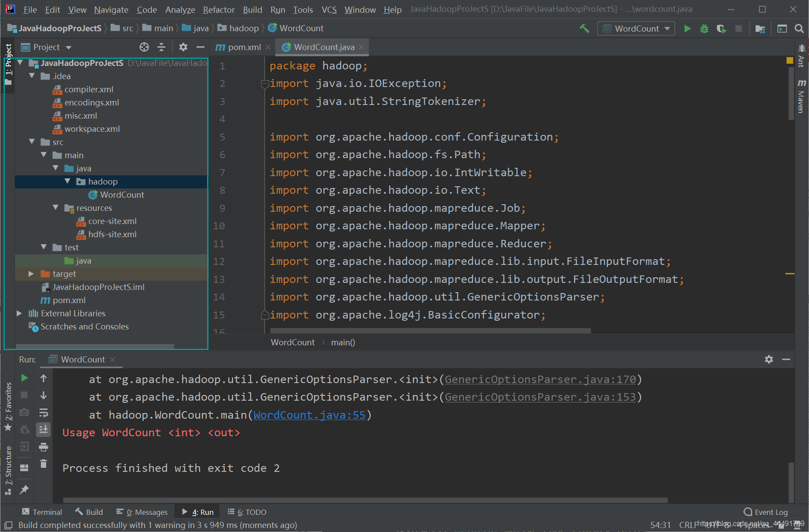Pin the Run tab with the pin icon
Viewport: 809px width, 532px height.
pyautogui.click(x=25, y=489)
